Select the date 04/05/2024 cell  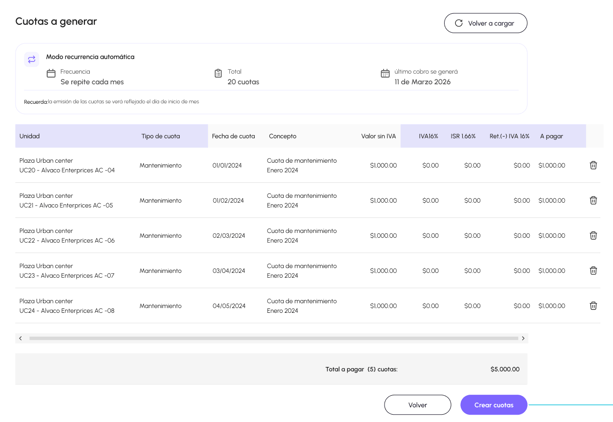pos(229,305)
